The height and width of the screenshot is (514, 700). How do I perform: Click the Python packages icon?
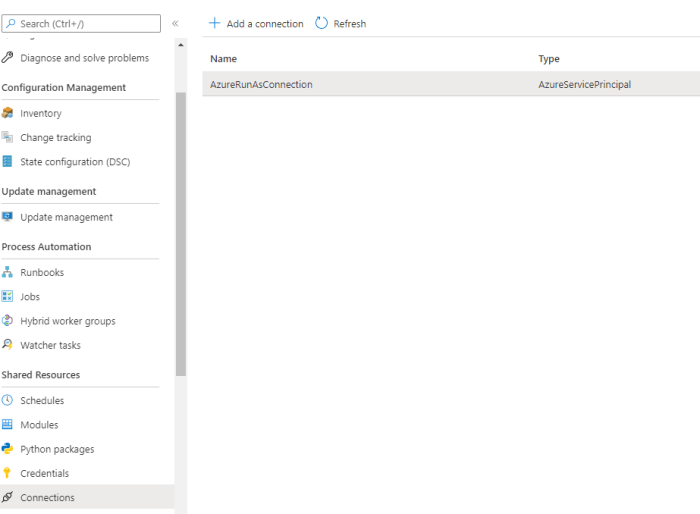(8, 449)
